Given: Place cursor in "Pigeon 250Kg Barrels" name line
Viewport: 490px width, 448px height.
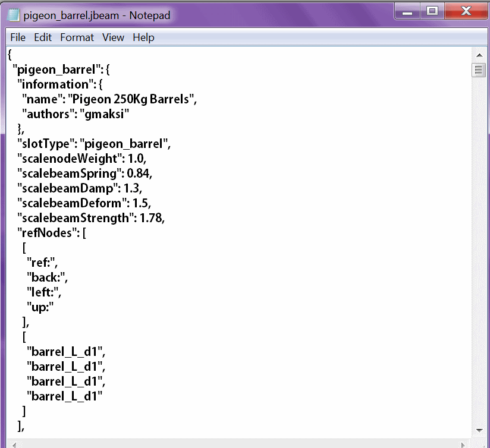Looking at the screenshot, I should tap(109, 99).
